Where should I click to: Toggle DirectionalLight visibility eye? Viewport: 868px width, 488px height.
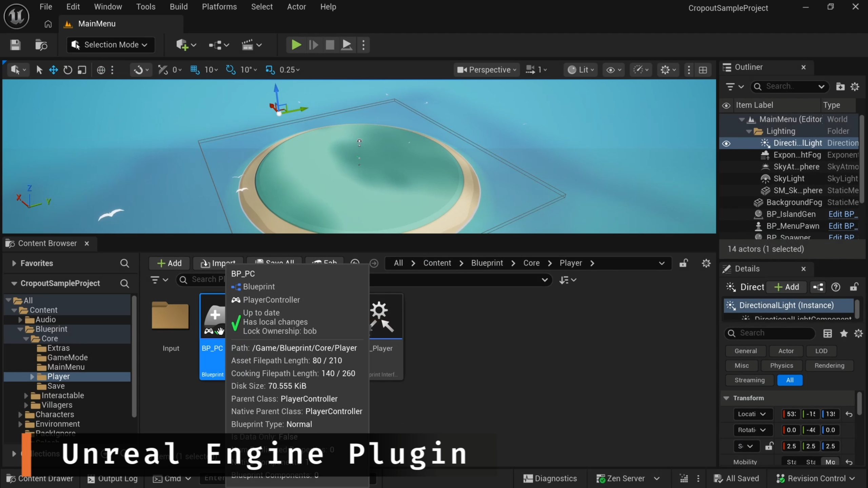(726, 143)
